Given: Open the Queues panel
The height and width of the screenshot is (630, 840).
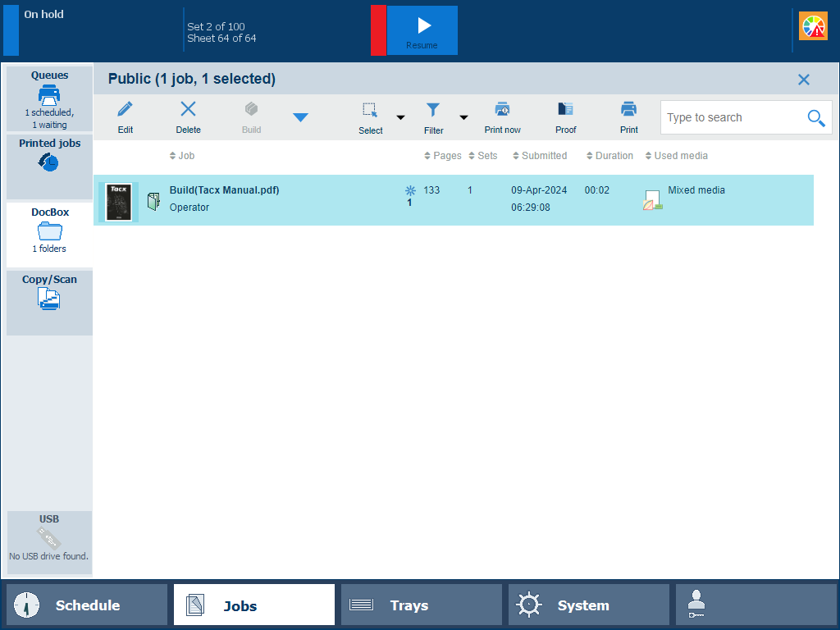Looking at the screenshot, I should (x=49, y=98).
